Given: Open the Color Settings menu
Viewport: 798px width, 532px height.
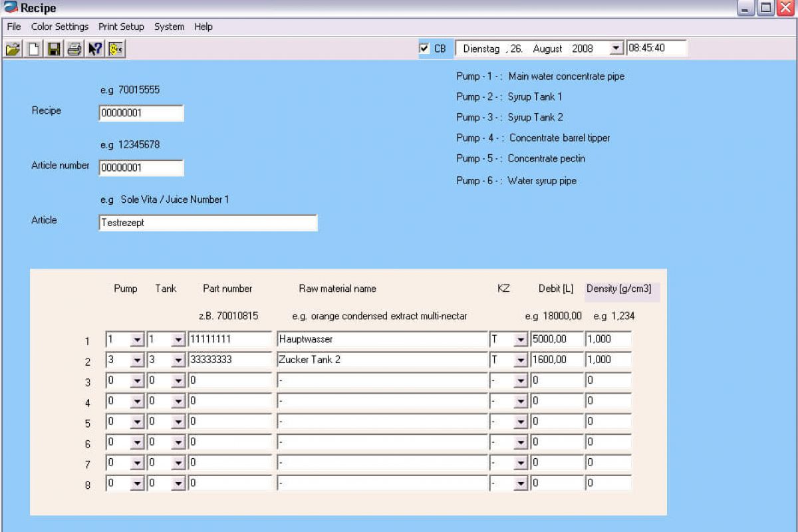Looking at the screenshot, I should [x=59, y=27].
